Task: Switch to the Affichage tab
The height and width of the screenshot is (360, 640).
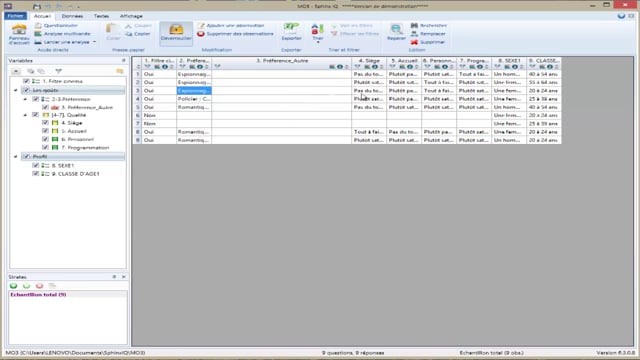Action: 131,16
